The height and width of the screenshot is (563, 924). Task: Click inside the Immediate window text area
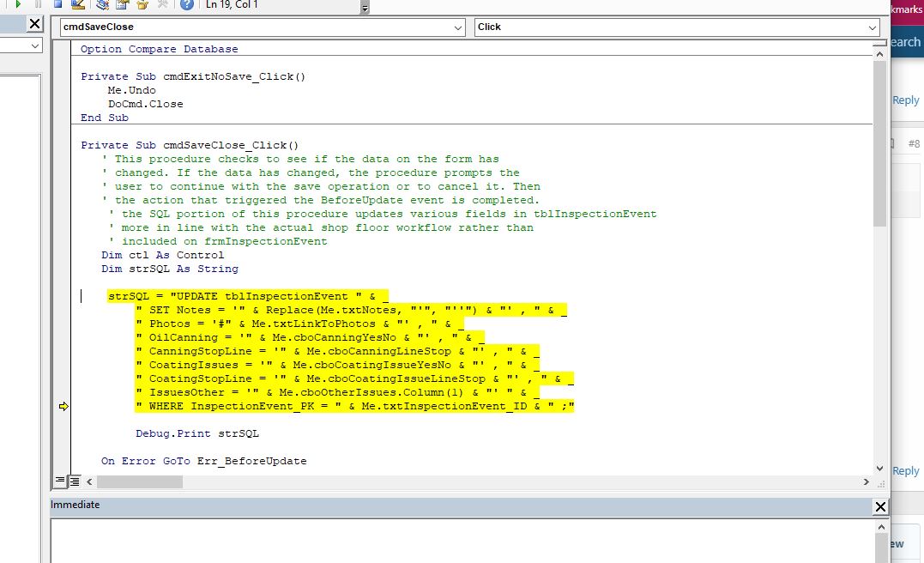coord(462,542)
